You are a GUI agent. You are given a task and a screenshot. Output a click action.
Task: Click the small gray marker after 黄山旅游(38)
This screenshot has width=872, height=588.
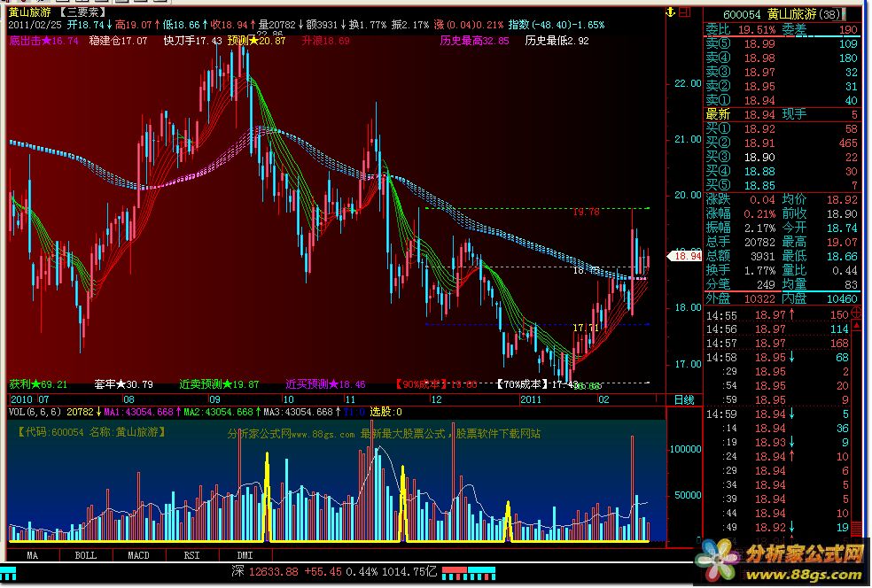click(x=845, y=13)
